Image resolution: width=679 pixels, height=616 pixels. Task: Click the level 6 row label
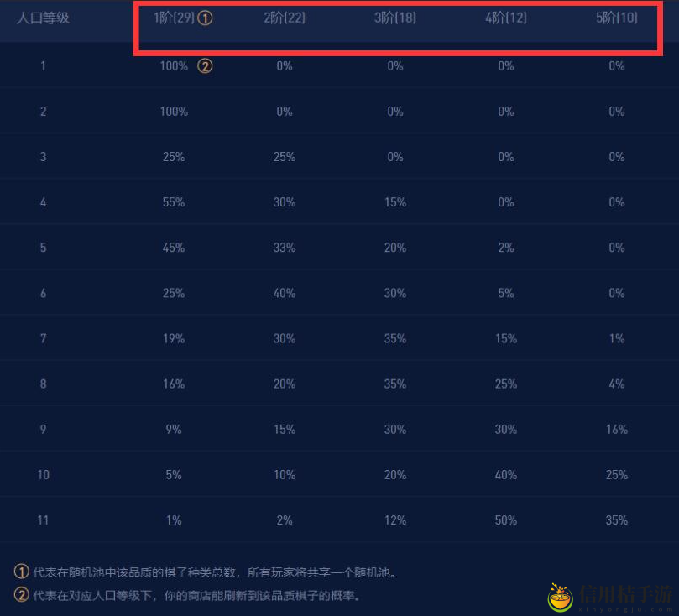43,293
